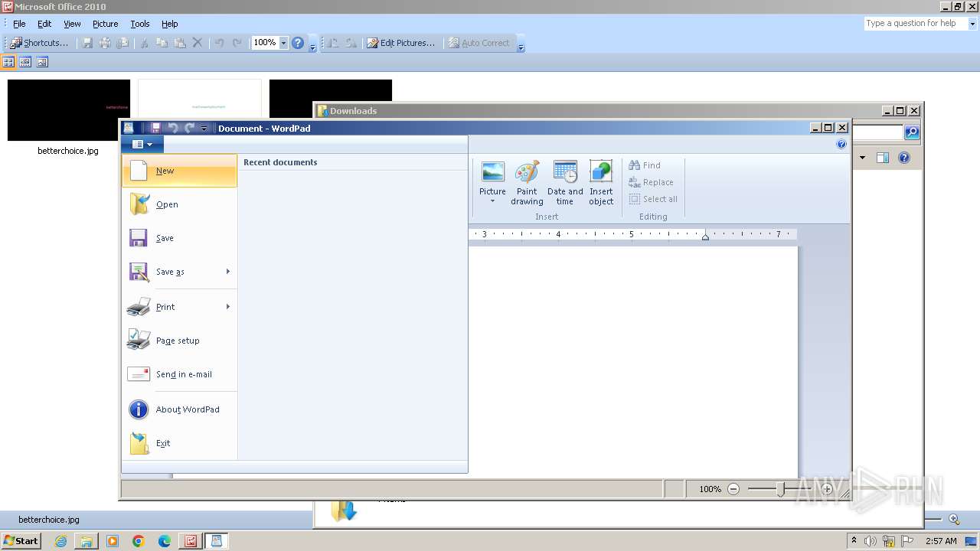Screen dimensions: 980x551
Task: Click the WordPad help icon
Action: [841, 144]
